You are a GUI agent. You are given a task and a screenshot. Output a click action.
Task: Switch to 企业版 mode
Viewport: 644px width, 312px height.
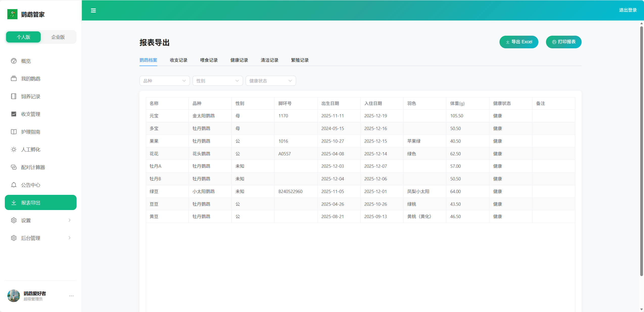point(58,37)
